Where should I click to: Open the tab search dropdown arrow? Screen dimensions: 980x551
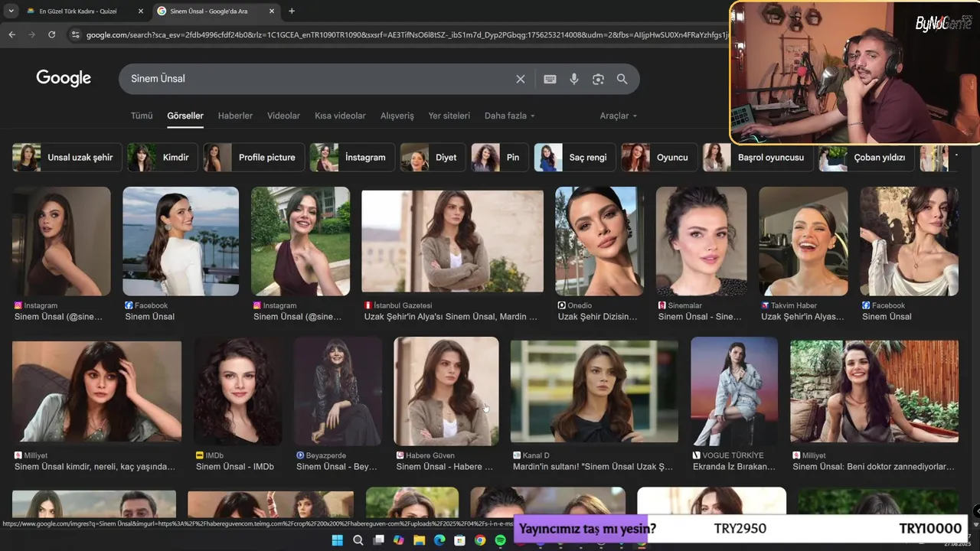[x=11, y=11]
